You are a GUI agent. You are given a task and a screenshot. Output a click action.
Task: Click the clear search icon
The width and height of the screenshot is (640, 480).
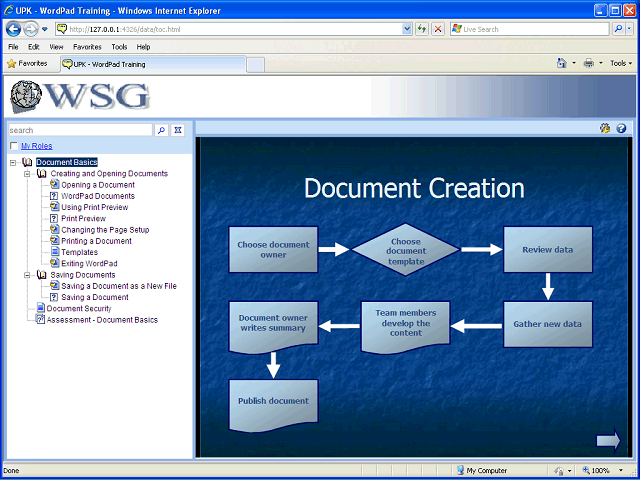(x=178, y=130)
